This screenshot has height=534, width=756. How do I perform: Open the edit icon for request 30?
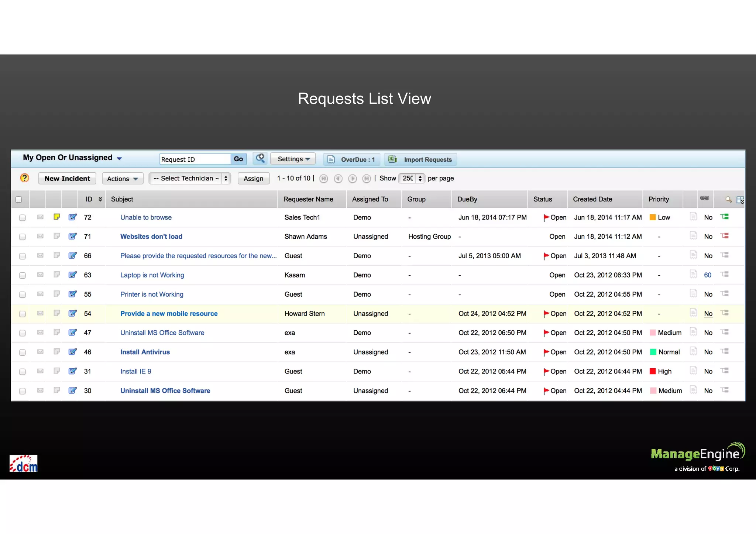click(73, 390)
